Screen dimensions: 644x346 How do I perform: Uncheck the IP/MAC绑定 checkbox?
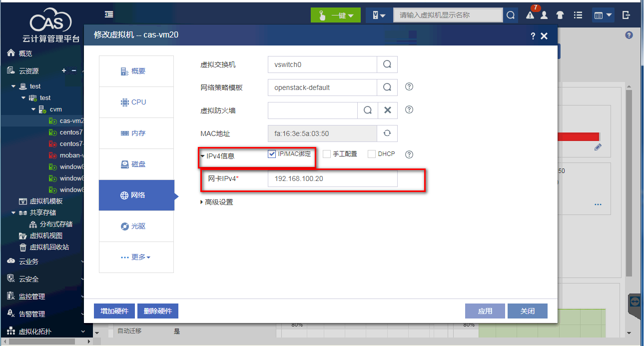272,154
